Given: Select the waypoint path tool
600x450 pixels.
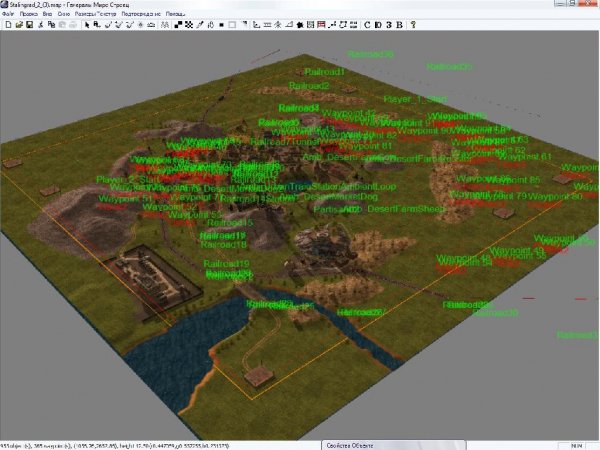Looking at the screenshot, I should (x=332, y=25).
